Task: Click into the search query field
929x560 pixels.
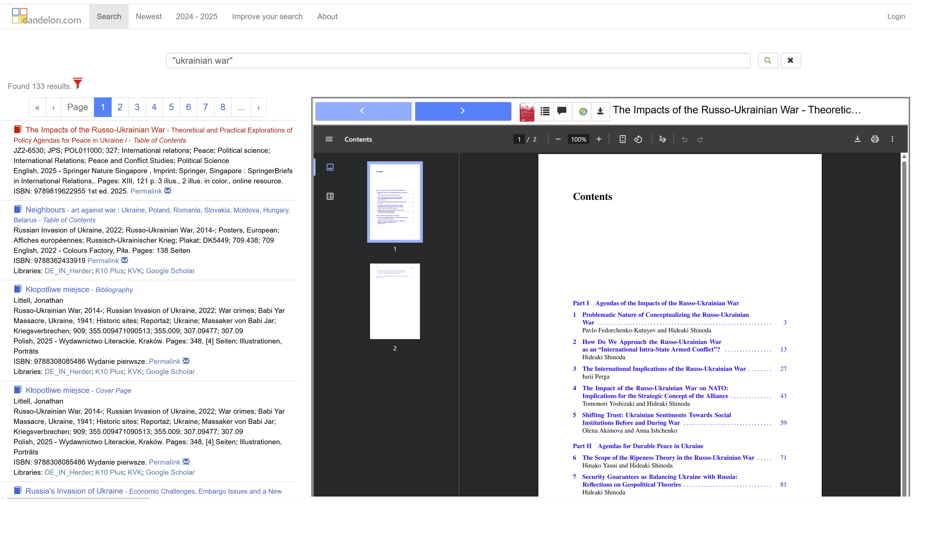Action: (x=458, y=60)
